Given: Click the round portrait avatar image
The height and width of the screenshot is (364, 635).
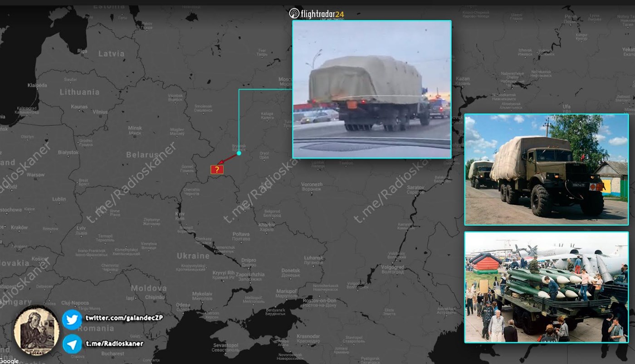Looking at the screenshot, I should (x=36, y=330).
